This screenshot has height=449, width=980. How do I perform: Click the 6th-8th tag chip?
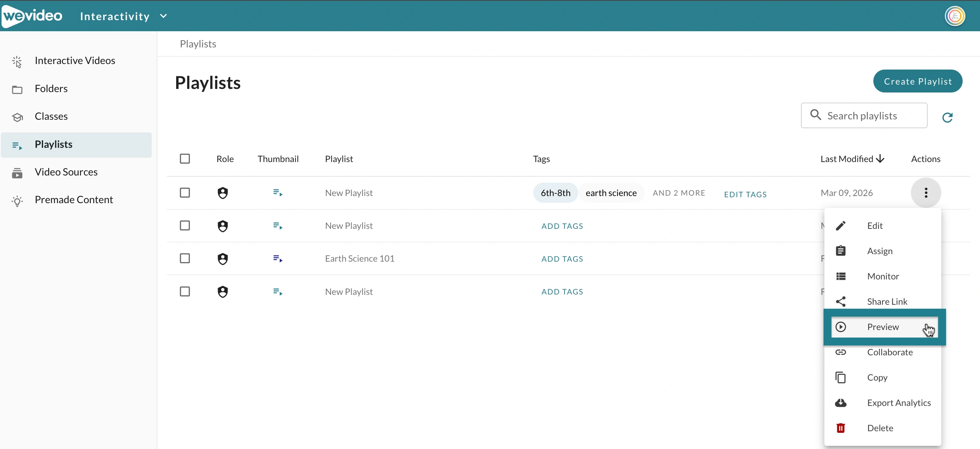[x=555, y=193]
